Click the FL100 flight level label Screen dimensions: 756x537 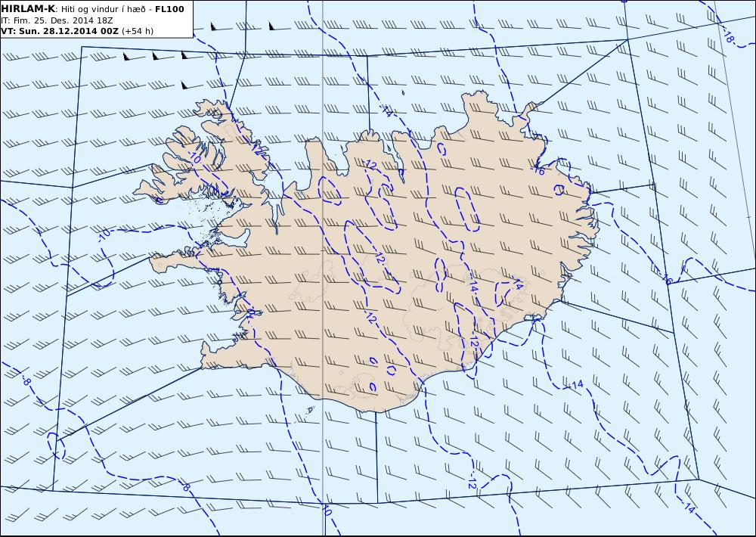[x=169, y=9]
